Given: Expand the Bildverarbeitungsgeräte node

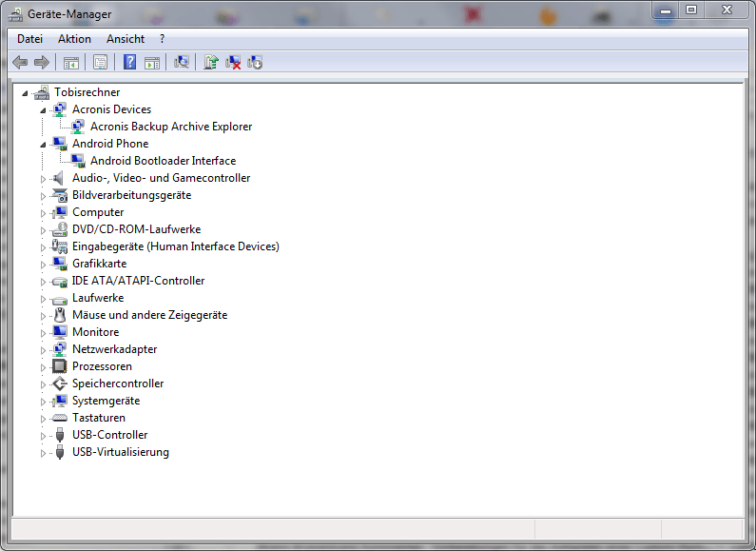Looking at the screenshot, I should [x=43, y=196].
